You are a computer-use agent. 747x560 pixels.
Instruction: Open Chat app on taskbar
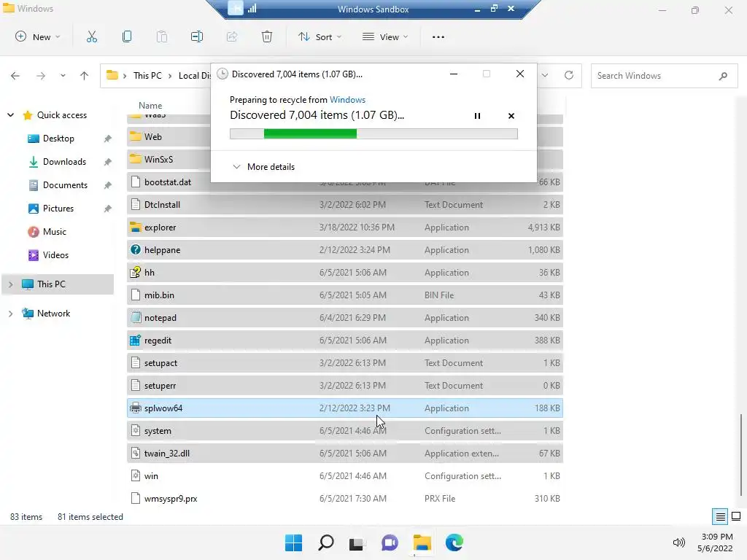tap(390, 542)
